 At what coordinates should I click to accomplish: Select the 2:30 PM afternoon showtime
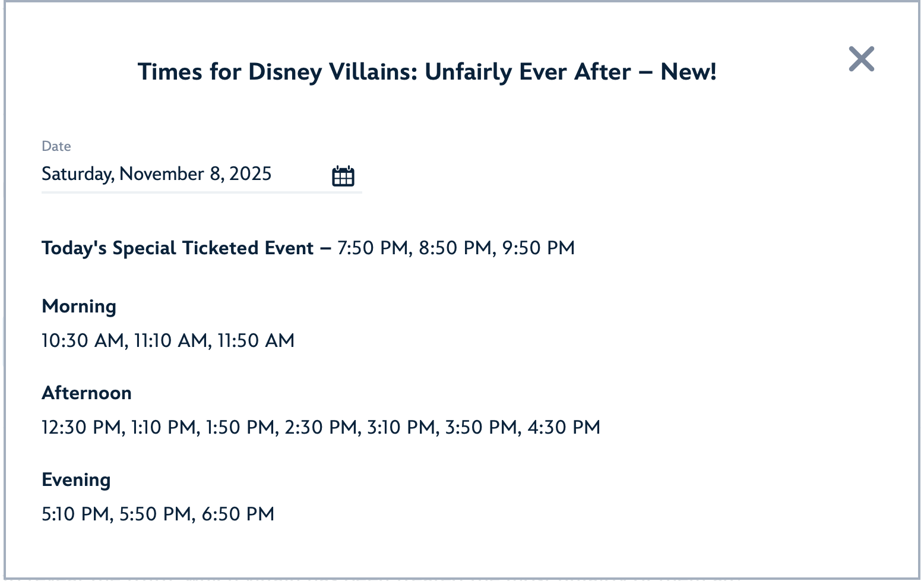(x=321, y=427)
